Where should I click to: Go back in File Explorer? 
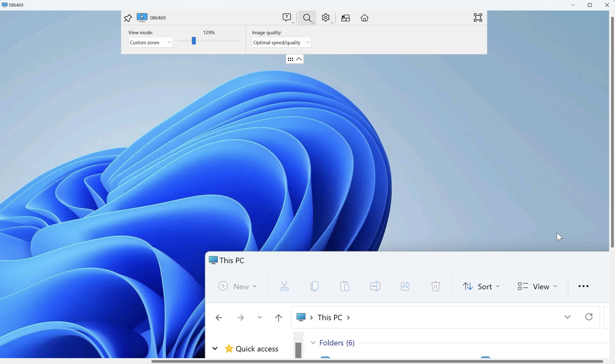219,318
